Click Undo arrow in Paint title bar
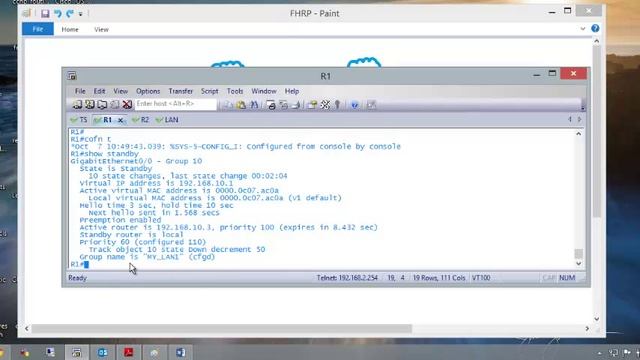640x360 pixels. click(x=58, y=13)
